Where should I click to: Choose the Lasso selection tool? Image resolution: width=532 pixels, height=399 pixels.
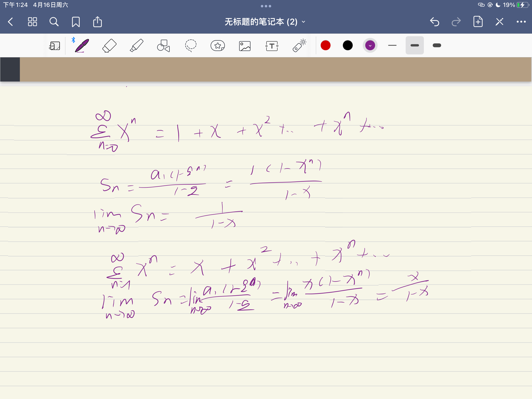tap(191, 46)
